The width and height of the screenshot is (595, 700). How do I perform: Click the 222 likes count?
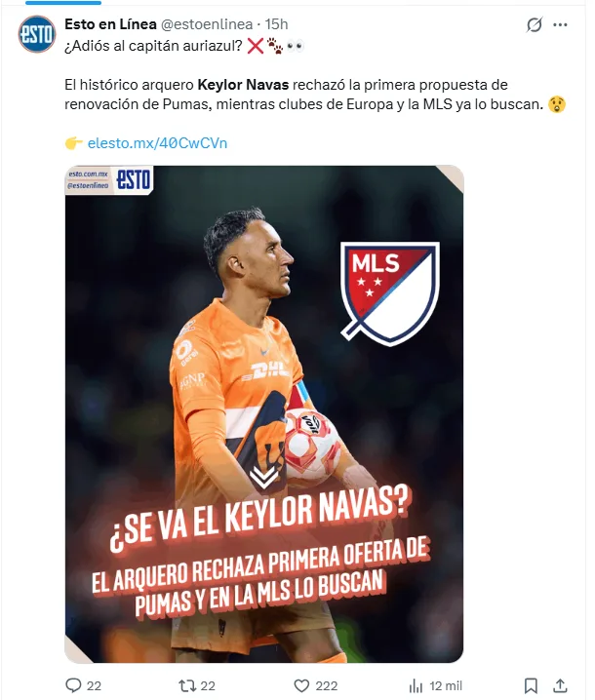(327, 685)
